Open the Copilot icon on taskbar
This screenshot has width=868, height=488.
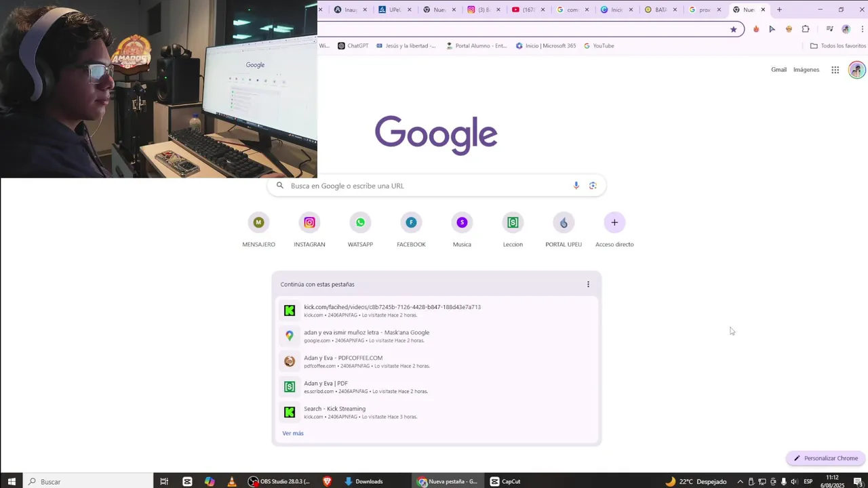[x=210, y=481]
